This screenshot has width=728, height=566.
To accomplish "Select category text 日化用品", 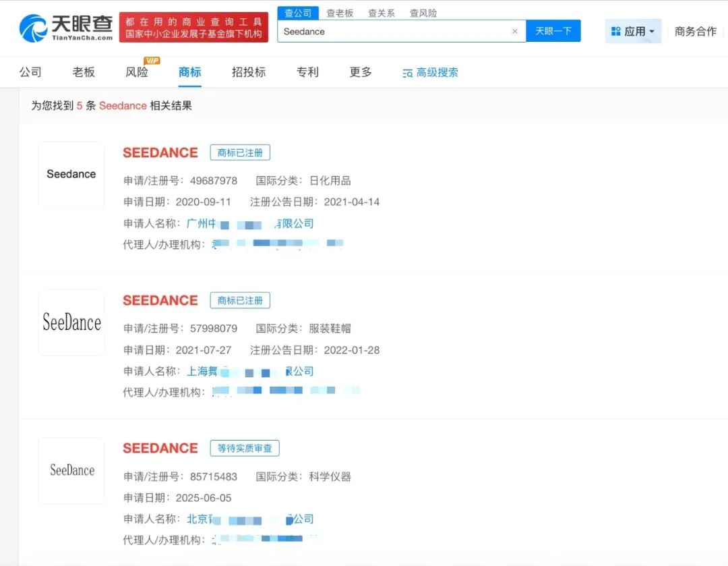I will click(x=330, y=181).
